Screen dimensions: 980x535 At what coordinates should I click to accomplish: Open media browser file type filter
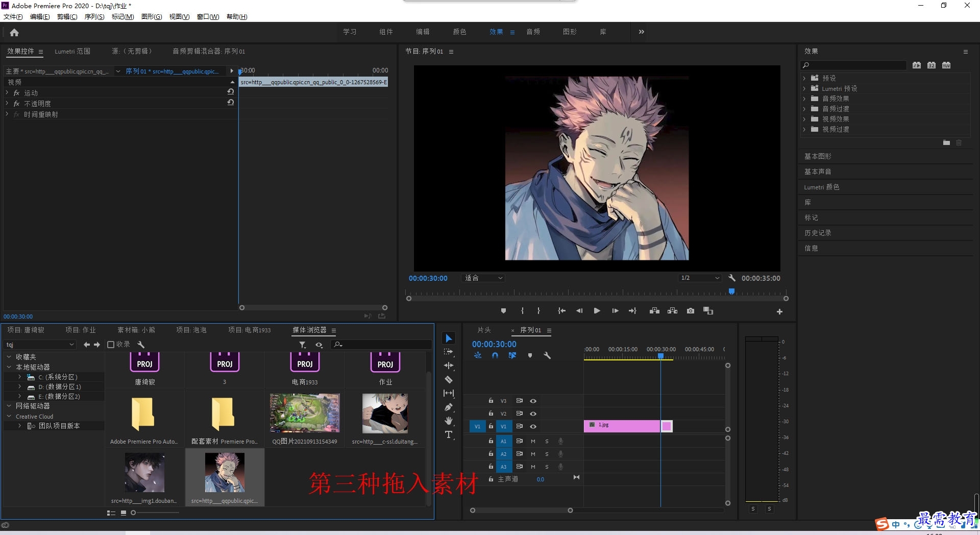tap(303, 345)
